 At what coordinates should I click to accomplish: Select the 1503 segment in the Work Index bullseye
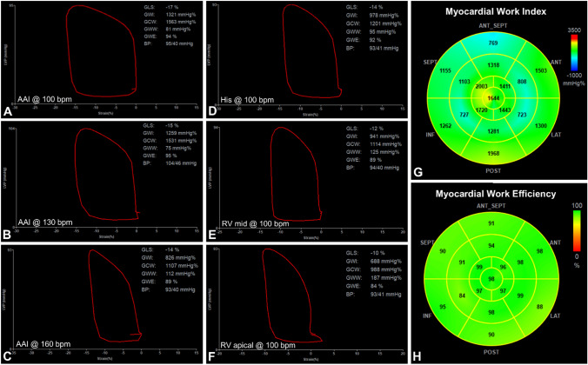(x=541, y=70)
